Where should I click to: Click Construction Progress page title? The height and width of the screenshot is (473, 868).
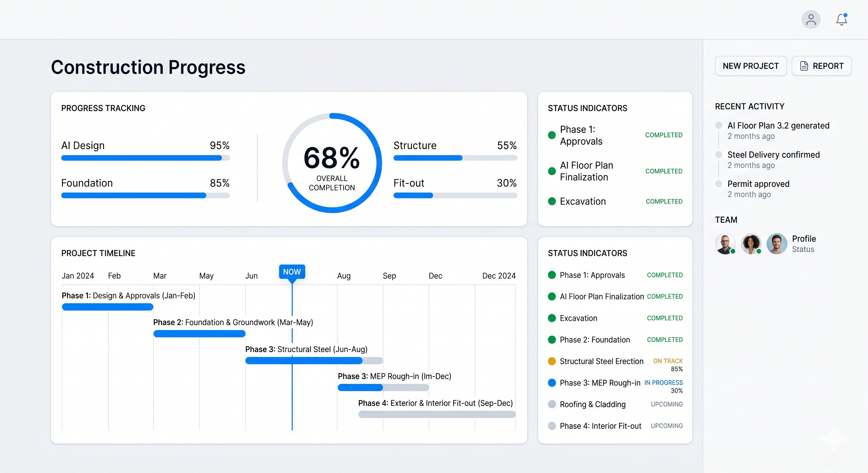click(x=148, y=67)
